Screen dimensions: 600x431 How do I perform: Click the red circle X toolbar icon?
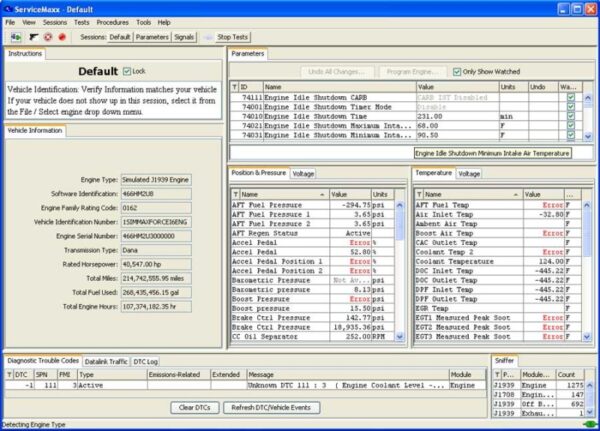[x=48, y=37]
